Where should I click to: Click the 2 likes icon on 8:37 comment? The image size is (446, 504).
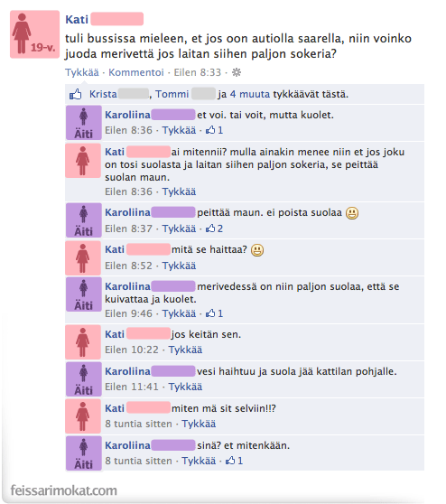[x=214, y=229]
